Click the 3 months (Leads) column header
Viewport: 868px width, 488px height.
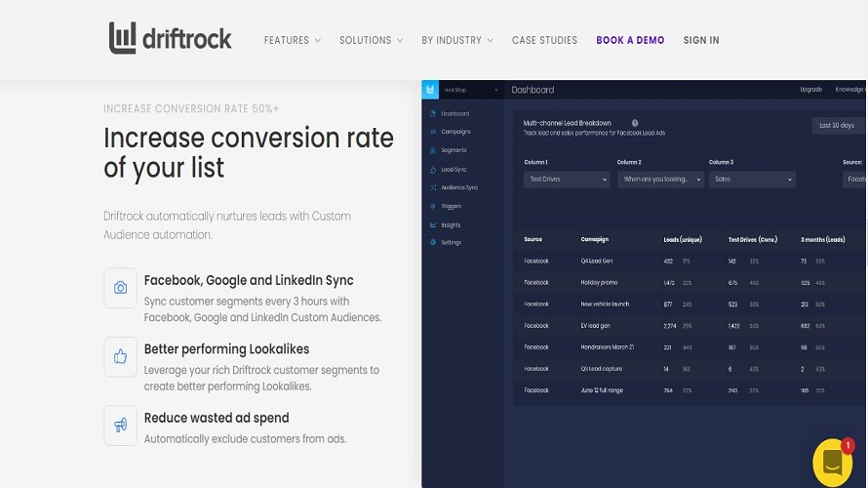822,239
